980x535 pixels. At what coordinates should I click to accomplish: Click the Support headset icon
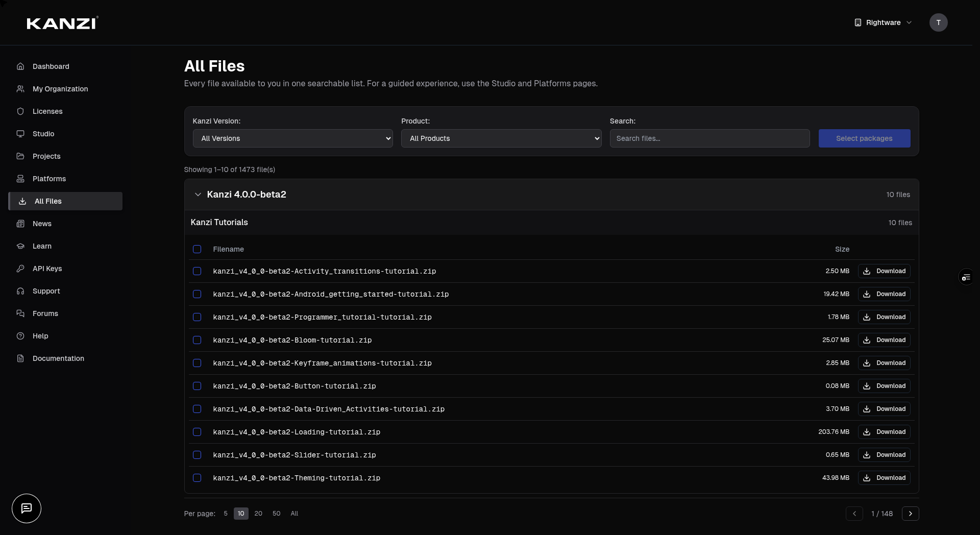pyautogui.click(x=20, y=291)
